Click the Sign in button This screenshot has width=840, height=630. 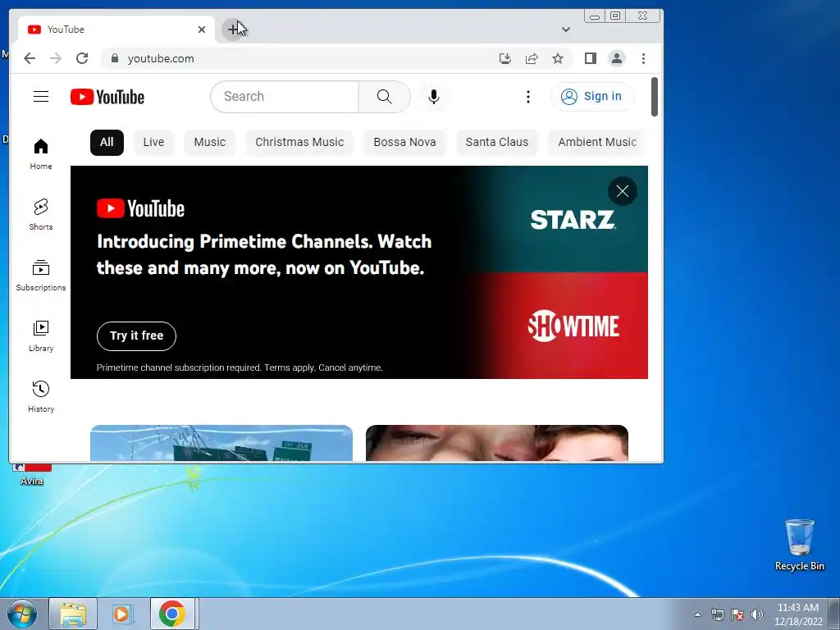pos(592,97)
